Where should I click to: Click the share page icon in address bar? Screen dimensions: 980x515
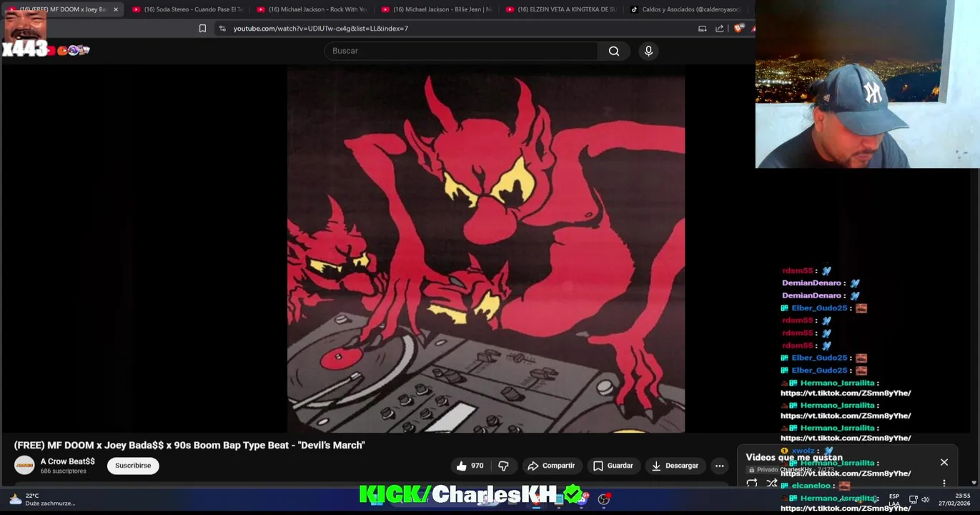(x=719, y=29)
